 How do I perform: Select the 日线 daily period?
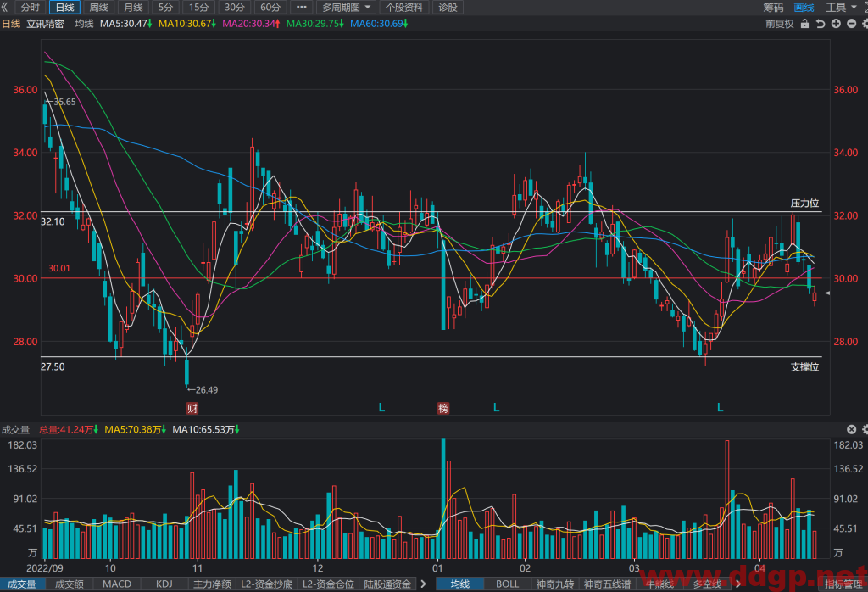(x=64, y=7)
